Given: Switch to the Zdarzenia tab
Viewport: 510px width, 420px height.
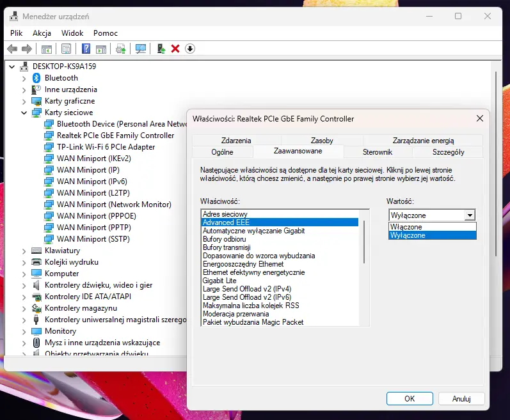Looking at the screenshot, I should click(236, 141).
